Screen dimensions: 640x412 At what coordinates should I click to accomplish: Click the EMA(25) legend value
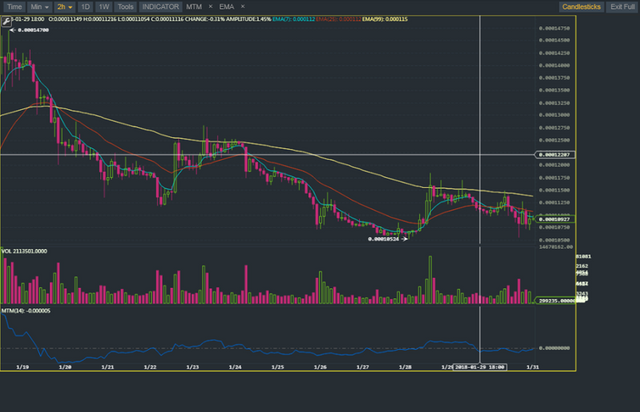pos(338,19)
